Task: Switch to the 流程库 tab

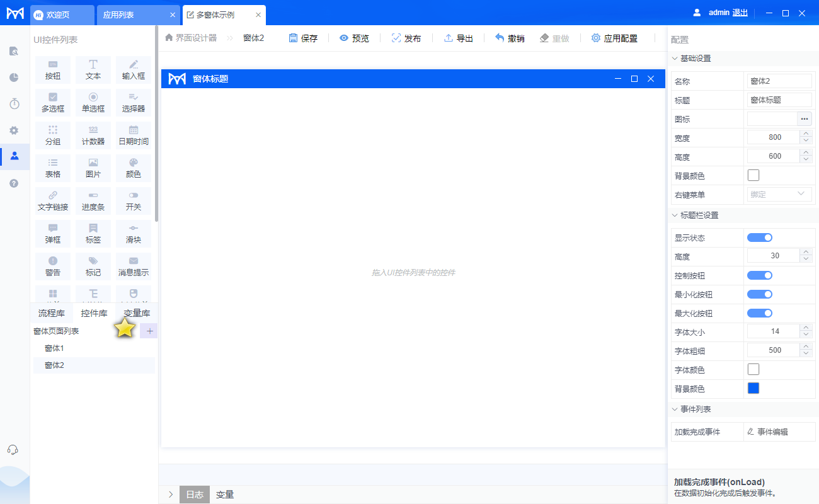Action: point(51,313)
